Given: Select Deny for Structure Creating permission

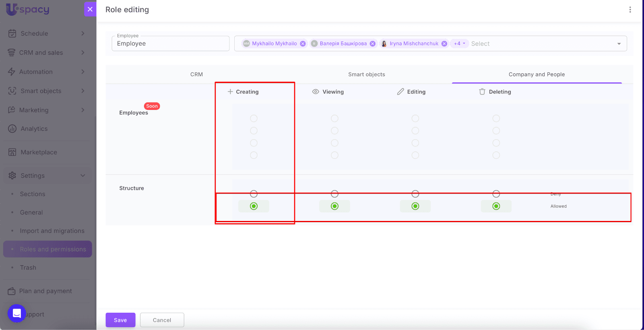Looking at the screenshot, I should point(254,194).
